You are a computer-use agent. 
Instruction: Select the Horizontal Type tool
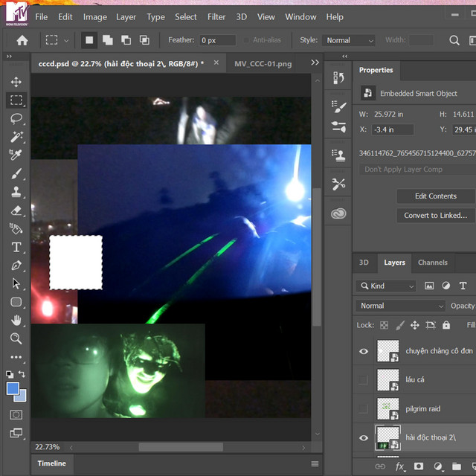pyautogui.click(x=16, y=247)
